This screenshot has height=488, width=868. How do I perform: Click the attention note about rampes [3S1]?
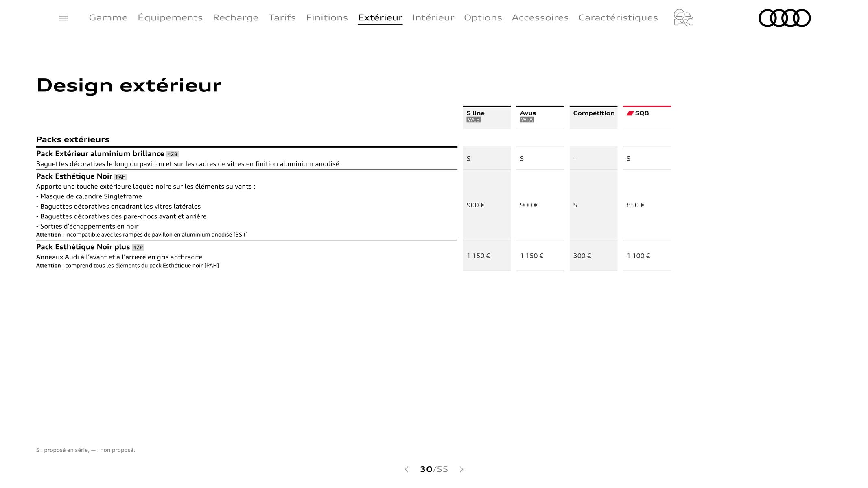coord(142,235)
